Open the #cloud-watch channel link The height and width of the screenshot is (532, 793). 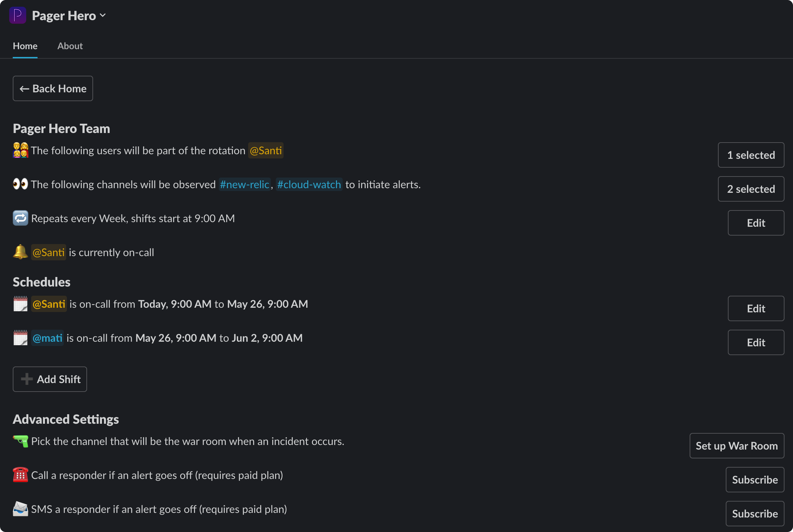(309, 184)
